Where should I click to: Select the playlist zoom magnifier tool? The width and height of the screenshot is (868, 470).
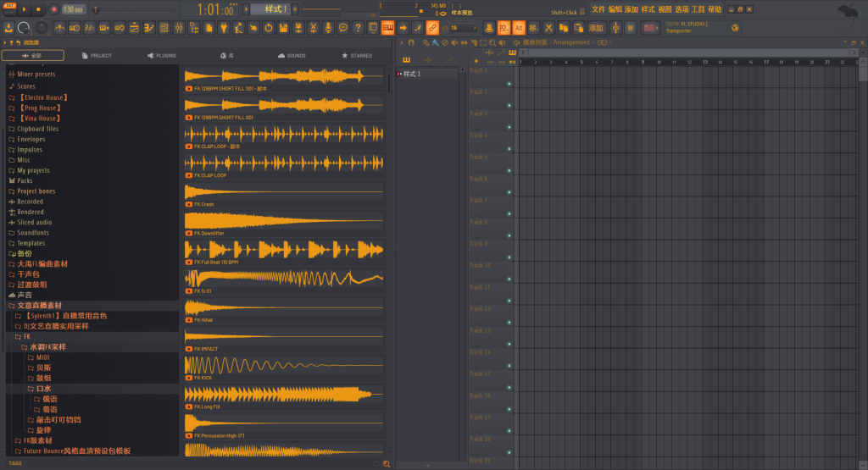(492, 42)
